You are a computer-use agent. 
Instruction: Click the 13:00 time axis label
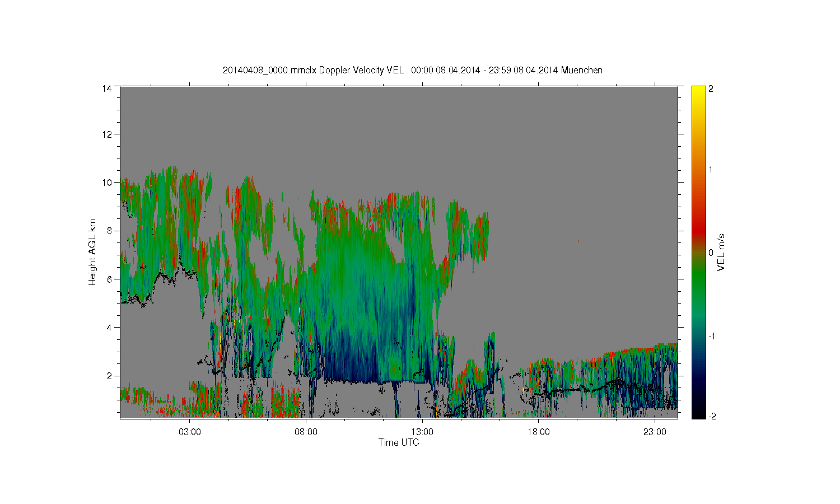(422, 432)
